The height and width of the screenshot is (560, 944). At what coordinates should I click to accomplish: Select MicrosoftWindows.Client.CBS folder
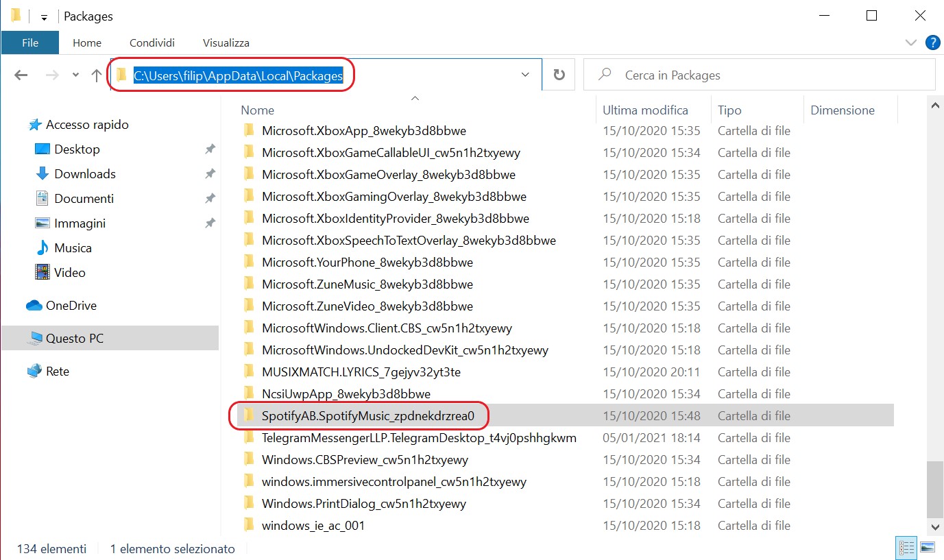click(387, 328)
